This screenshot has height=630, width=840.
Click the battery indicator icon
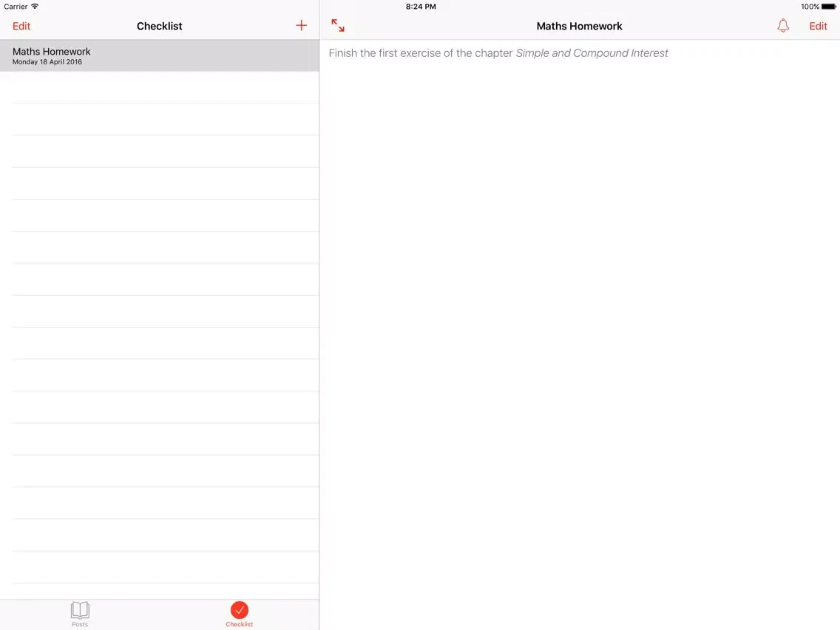(829, 7)
